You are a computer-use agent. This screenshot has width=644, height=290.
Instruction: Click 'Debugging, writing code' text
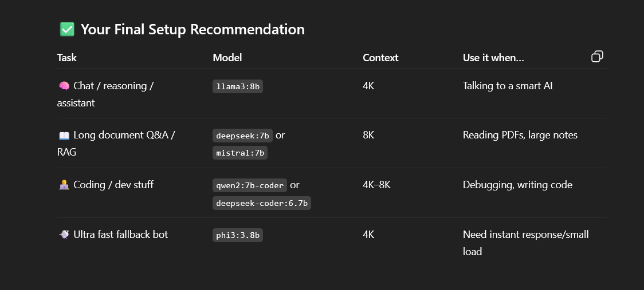coord(517,185)
